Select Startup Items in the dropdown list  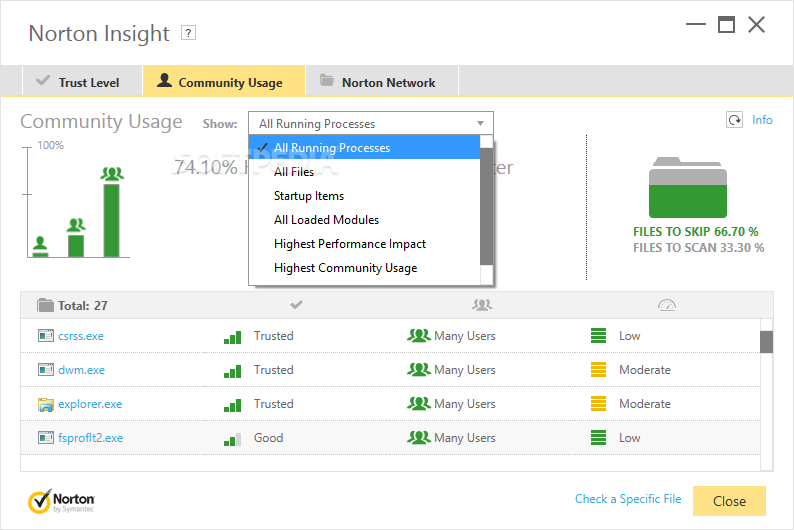tap(364, 195)
